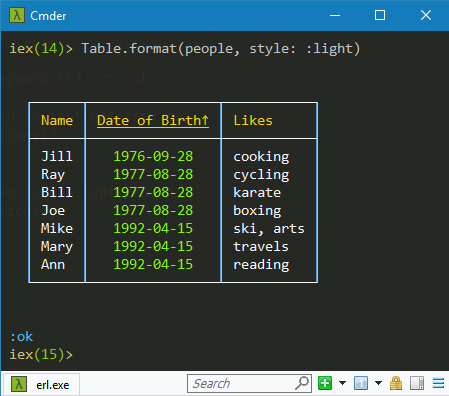
Task: Click the ':ok' return value
Action: point(21,337)
